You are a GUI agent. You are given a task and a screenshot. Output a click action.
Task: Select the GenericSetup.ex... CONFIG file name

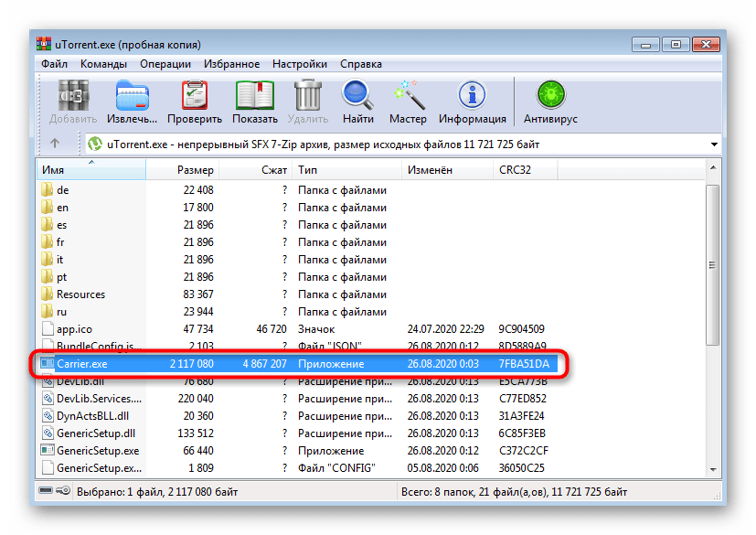click(99, 467)
